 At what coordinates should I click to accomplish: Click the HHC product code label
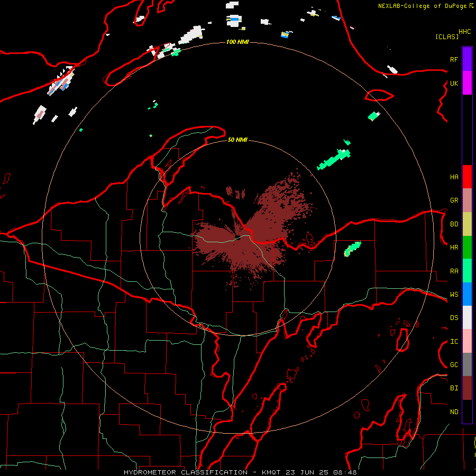point(464,32)
